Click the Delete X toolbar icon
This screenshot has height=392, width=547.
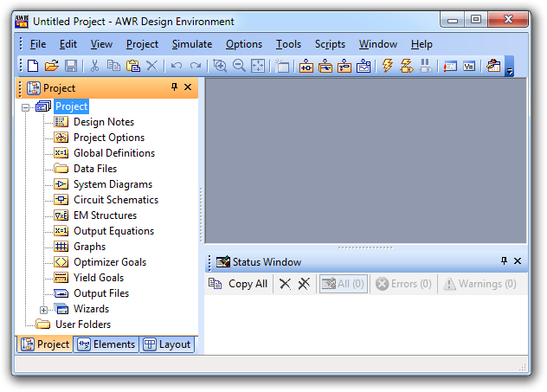151,66
